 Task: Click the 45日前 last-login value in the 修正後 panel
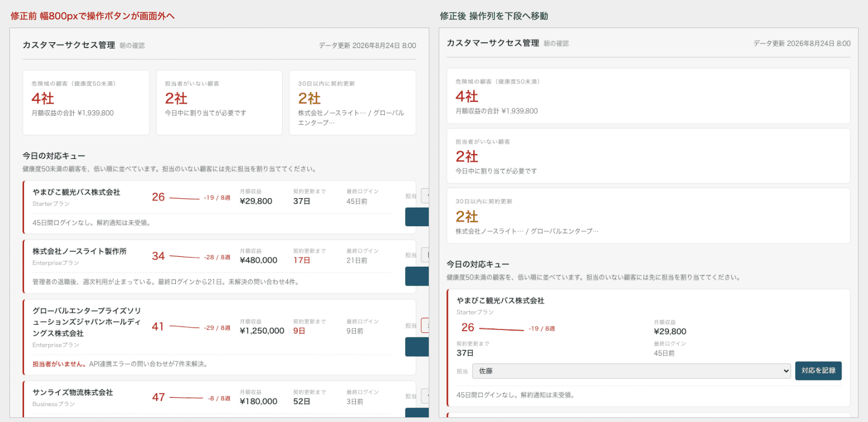click(x=664, y=353)
